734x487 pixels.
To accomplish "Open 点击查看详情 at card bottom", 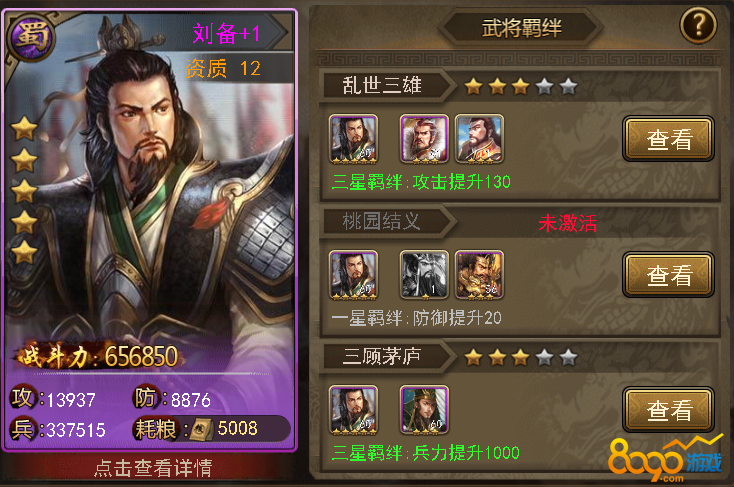I will coord(152,468).
